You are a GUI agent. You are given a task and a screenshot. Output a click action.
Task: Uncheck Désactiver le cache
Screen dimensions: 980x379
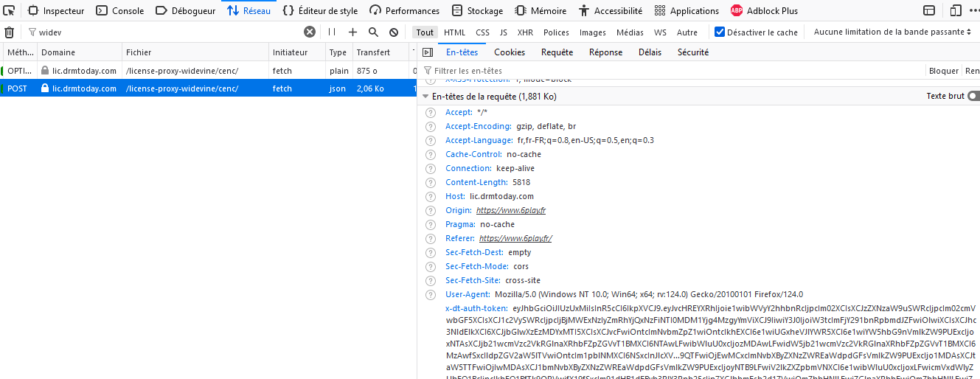pos(720,32)
